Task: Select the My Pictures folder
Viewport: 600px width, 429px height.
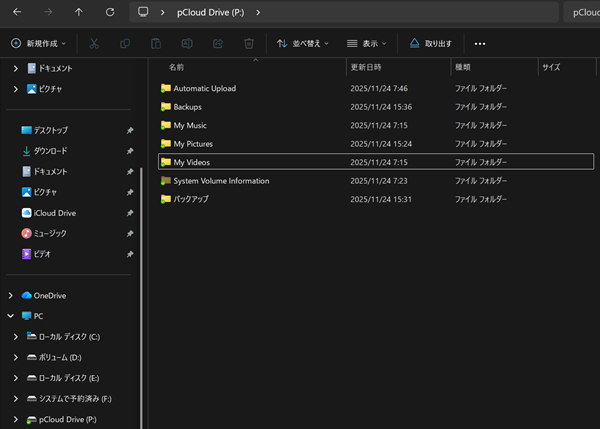Action: tap(193, 143)
